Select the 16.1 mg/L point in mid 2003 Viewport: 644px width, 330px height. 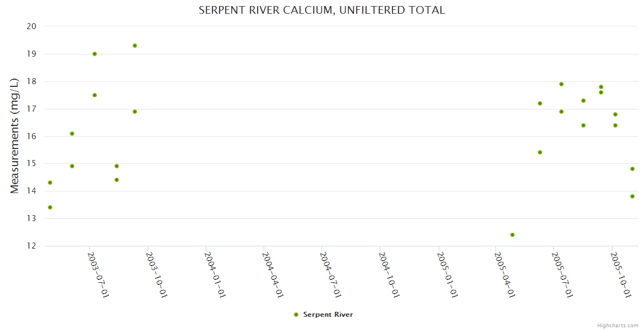(72, 134)
